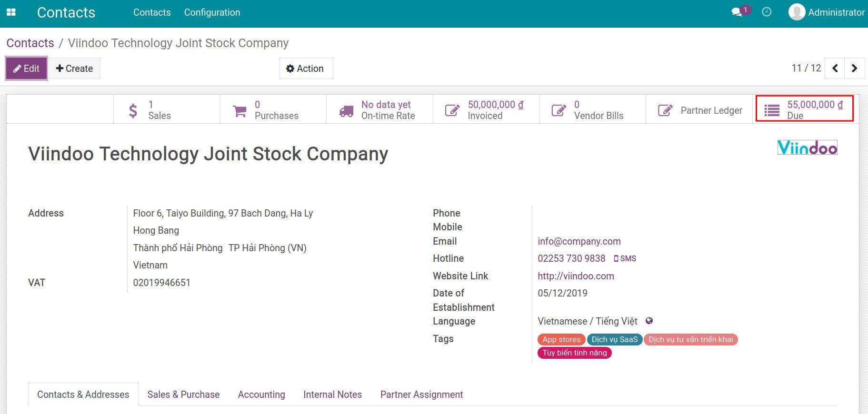Click the address line Floor 6, Taiyo Building
The width and height of the screenshot is (868, 414).
pyautogui.click(x=223, y=213)
